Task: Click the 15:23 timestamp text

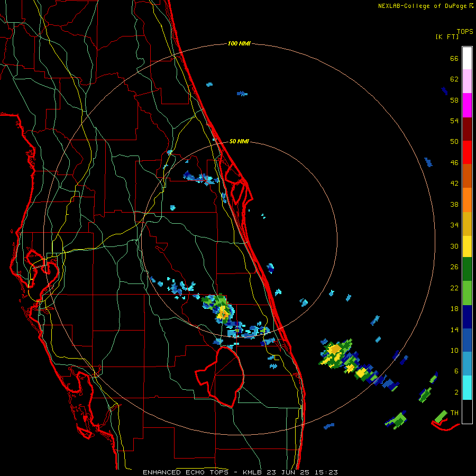Action: click(x=326, y=472)
